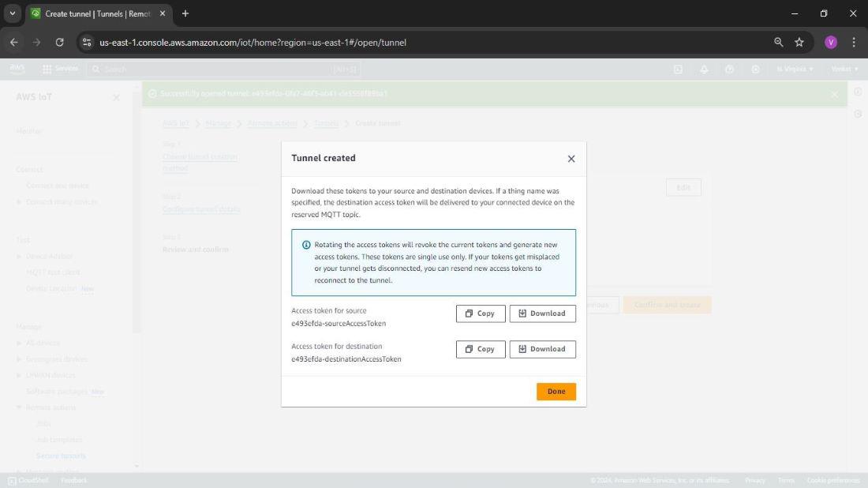The image size is (868, 488).
Task: Open the Chrome three-dot menu
Action: (x=854, y=42)
